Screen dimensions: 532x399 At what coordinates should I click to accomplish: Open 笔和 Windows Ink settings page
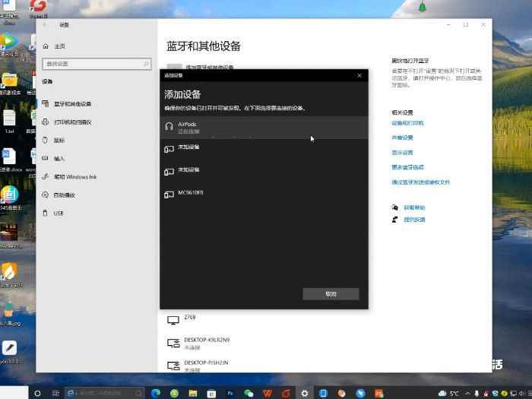(97, 177)
